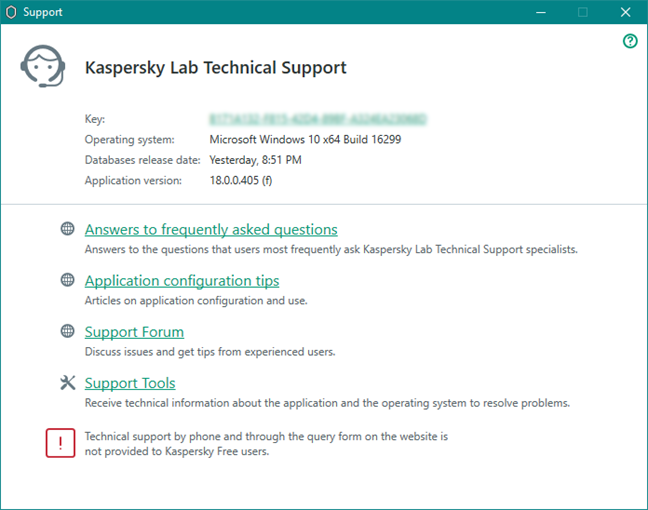Click the globe icon beside Application configuration tips
648x510 pixels.
click(x=68, y=280)
